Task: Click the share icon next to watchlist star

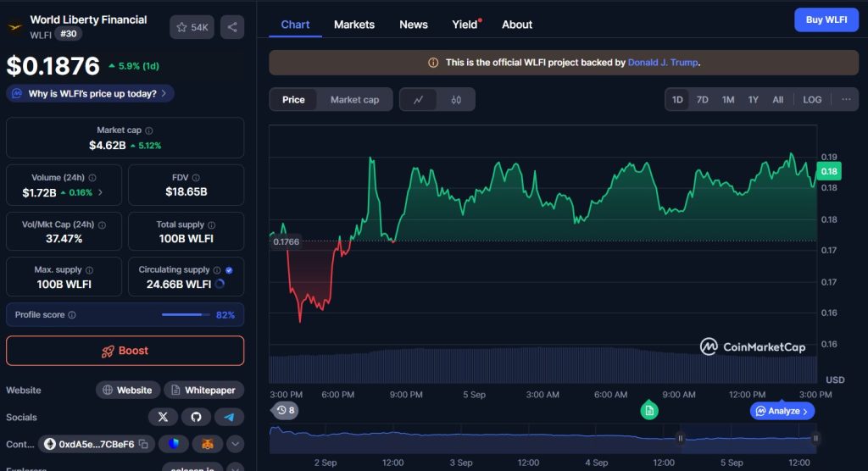Action: pyautogui.click(x=232, y=27)
